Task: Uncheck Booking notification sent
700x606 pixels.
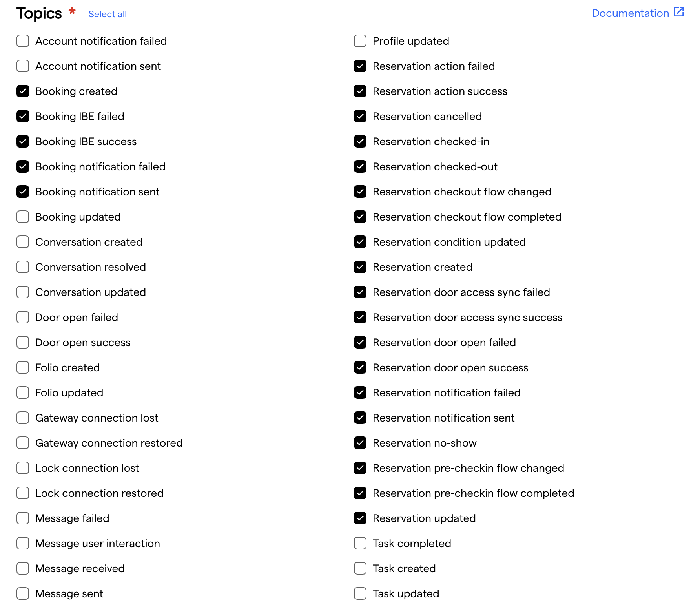Action: pos(23,192)
